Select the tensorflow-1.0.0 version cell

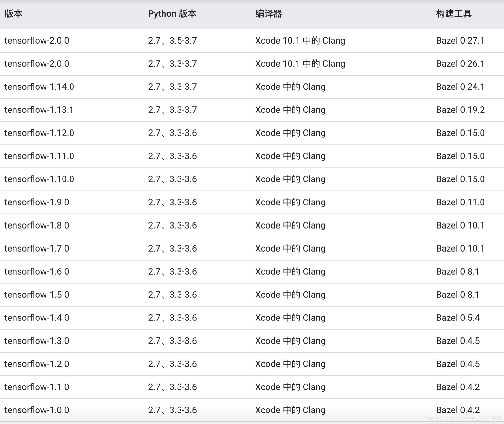pos(37,410)
